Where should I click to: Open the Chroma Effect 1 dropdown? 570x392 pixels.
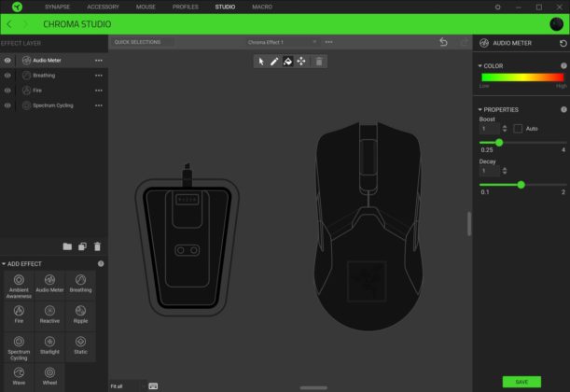[x=314, y=42]
